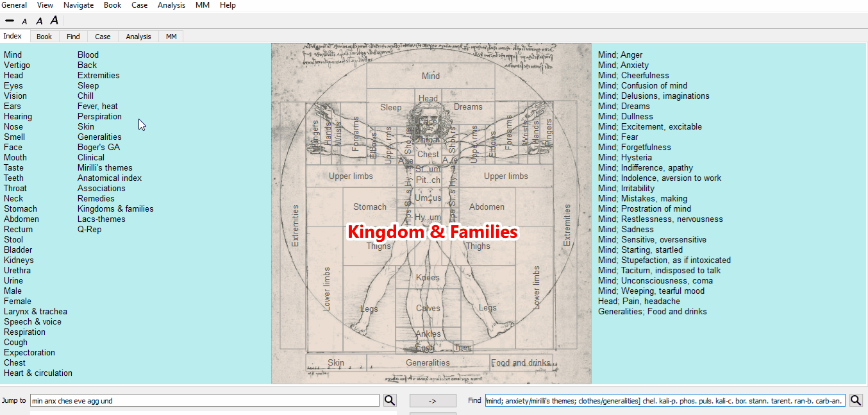Image resolution: width=868 pixels, height=415 pixels.
Task: Select the small 'A' text size icon
Action: click(x=24, y=21)
